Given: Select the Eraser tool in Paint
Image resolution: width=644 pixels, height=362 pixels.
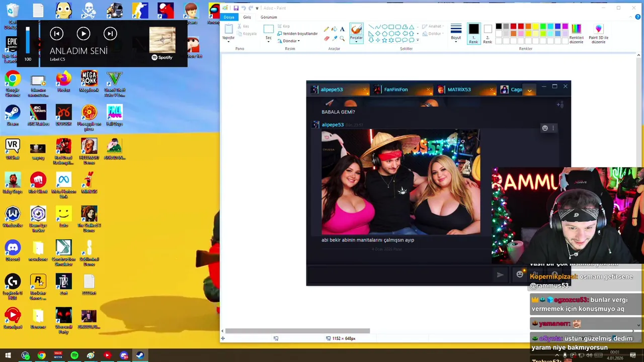Looking at the screenshot, I should (x=326, y=38).
